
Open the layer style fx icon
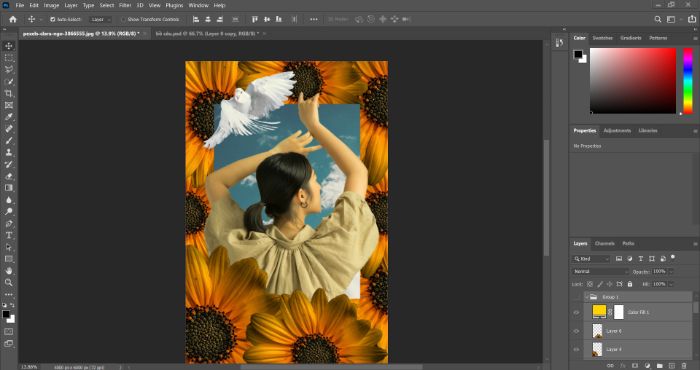623,366
